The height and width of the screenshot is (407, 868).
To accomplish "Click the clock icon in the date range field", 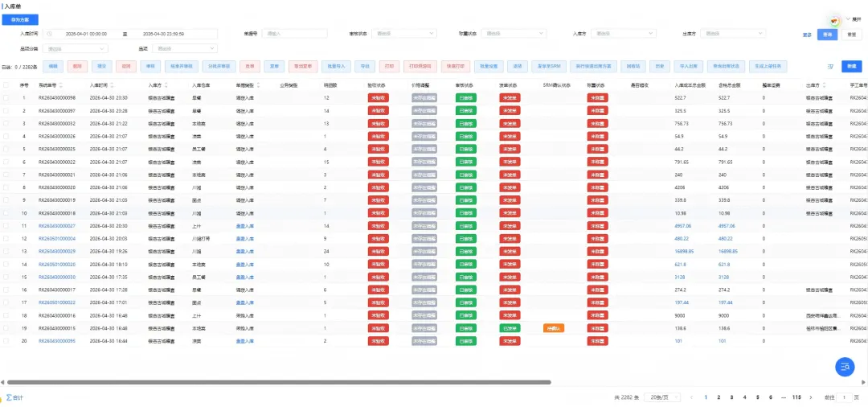I will coord(50,34).
